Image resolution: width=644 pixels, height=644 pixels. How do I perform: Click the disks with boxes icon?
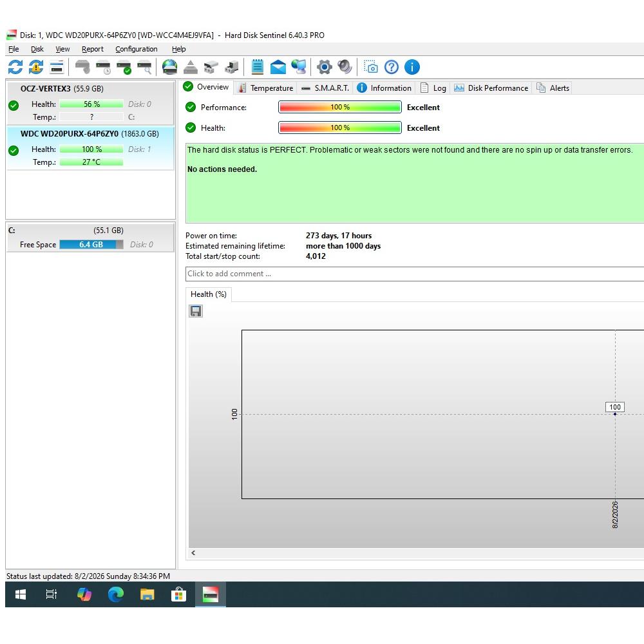coord(211,67)
